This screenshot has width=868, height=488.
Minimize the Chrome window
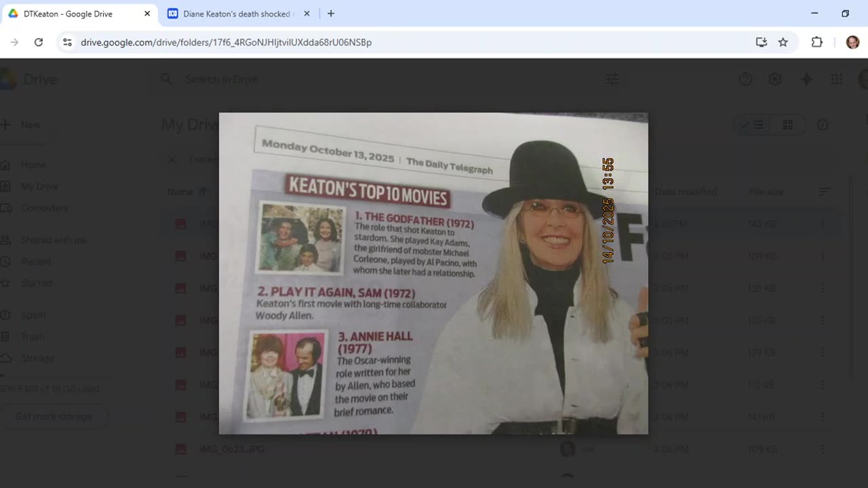814,14
